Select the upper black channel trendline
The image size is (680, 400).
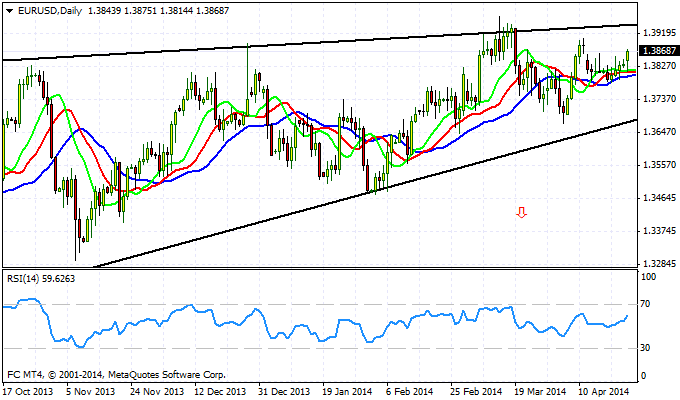[x=320, y=42]
